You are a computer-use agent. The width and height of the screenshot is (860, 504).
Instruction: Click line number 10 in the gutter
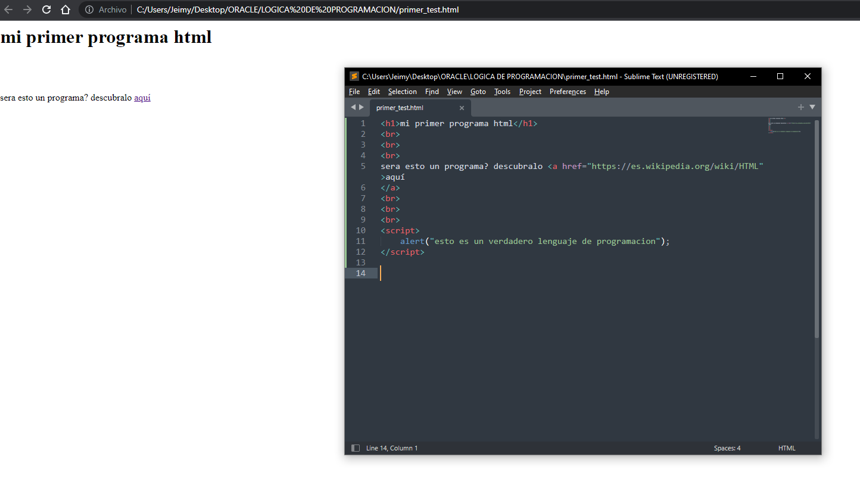tap(361, 230)
